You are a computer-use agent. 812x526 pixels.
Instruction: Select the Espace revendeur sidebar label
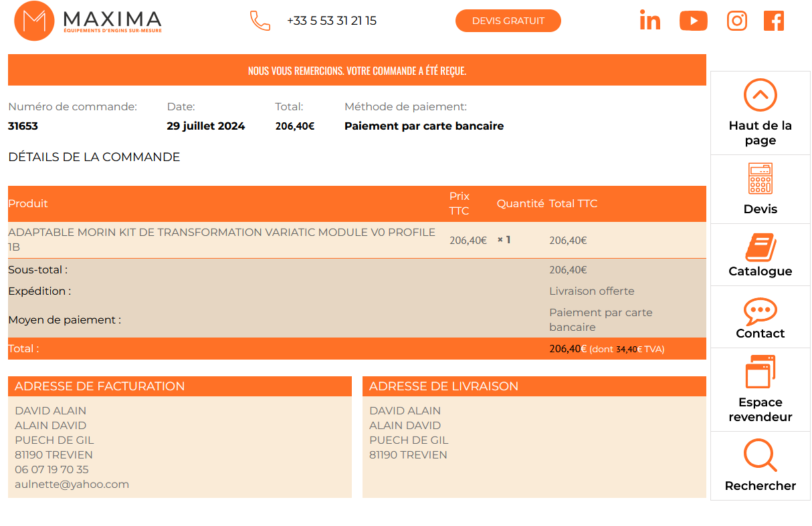(x=760, y=410)
